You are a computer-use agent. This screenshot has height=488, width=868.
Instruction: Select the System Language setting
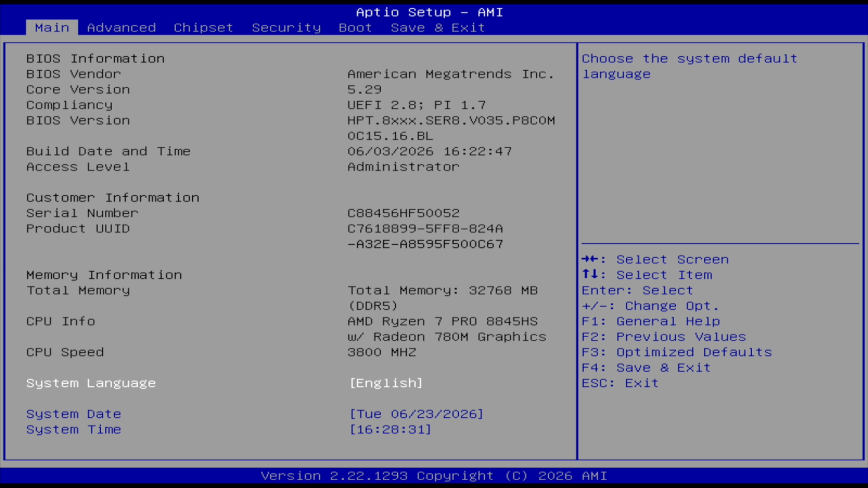(x=91, y=383)
